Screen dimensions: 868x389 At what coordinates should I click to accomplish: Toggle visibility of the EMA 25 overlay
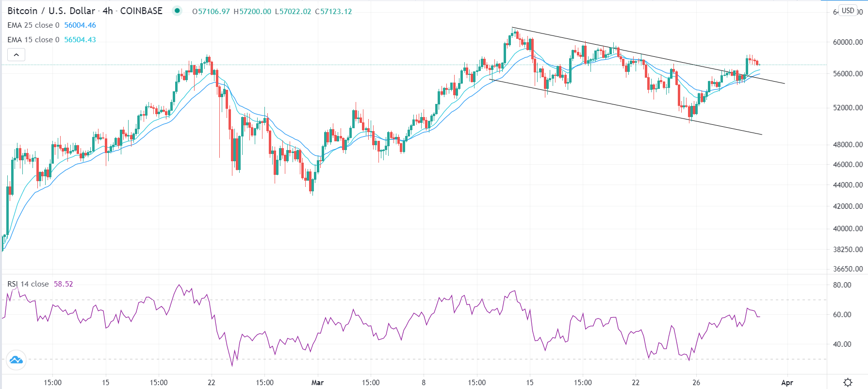(x=31, y=25)
